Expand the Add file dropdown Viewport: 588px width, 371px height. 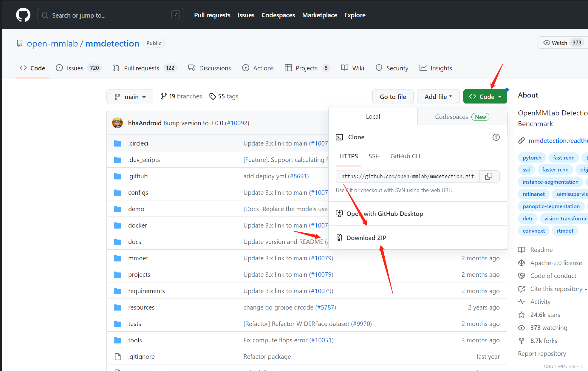point(438,97)
